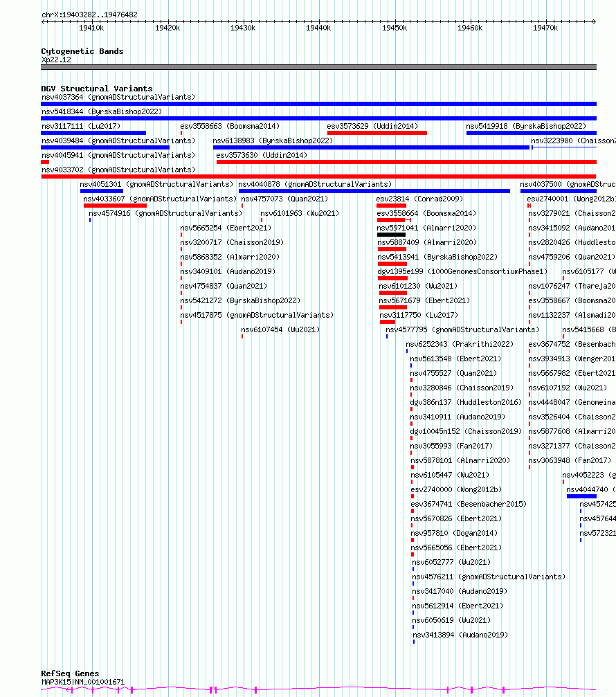Click the Xp22.12 cytogenetic band label
This screenshot has width=616, height=697.
point(56,60)
